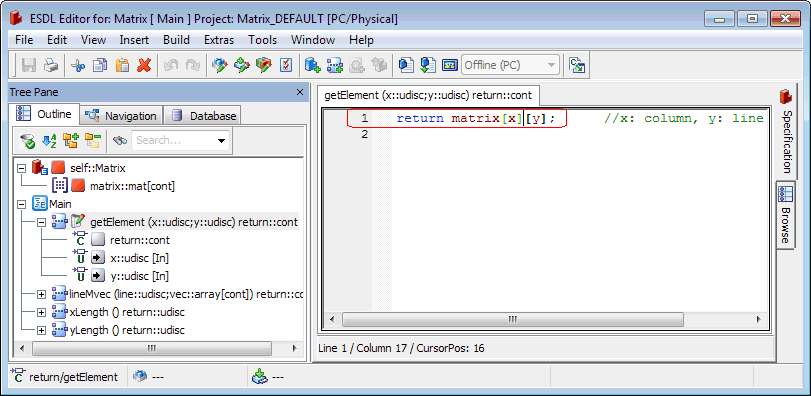Open the Window menu
Image resolution: width=811 pixels, height=396 pixels.
[313, 40]
